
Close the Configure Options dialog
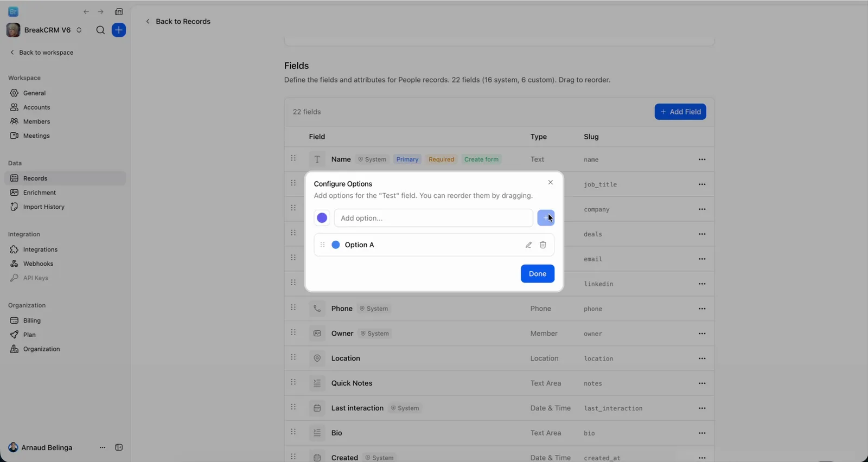pyautogui.click(x=551, y=182)
